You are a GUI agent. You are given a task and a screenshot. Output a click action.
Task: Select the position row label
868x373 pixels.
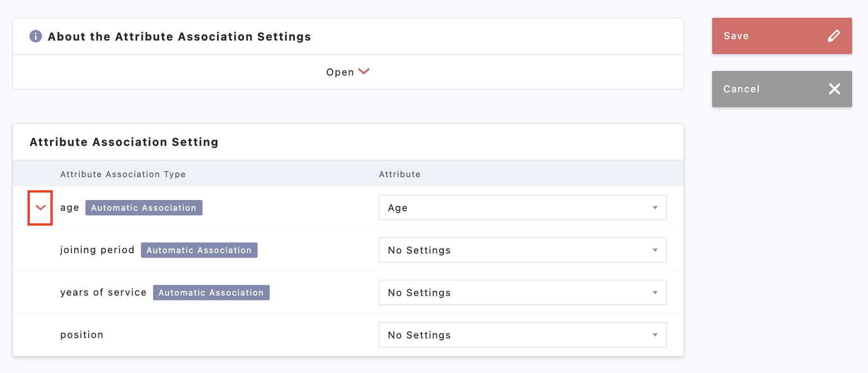click(x=82, y=335)
